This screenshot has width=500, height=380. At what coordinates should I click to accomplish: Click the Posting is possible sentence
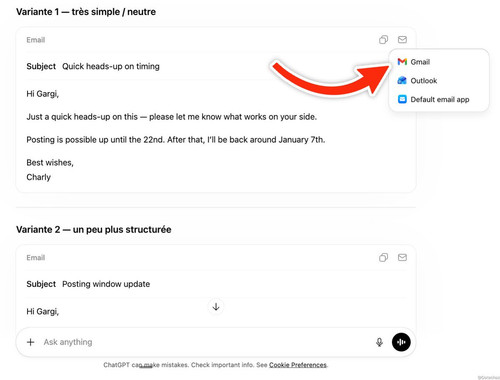pos(176,140)
